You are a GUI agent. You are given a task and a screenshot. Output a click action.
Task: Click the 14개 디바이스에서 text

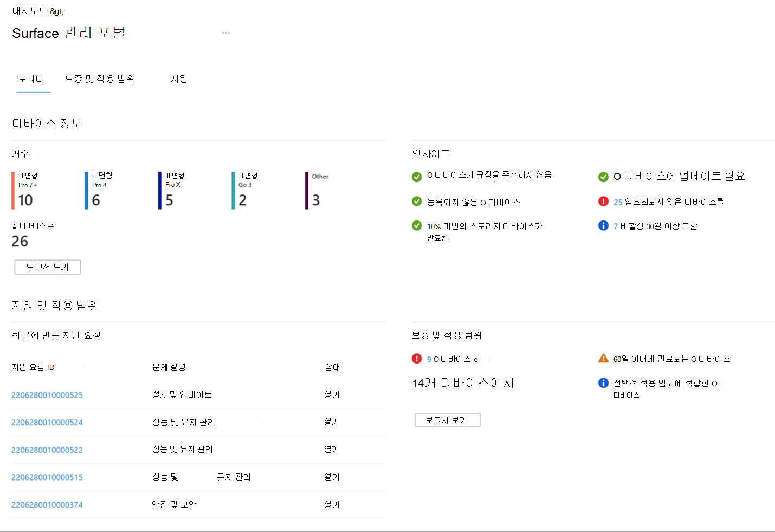point(463,383)
